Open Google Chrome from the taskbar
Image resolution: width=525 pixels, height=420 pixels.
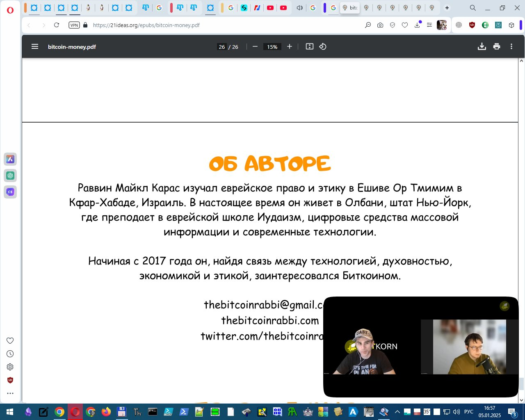(x=59, y=412)
